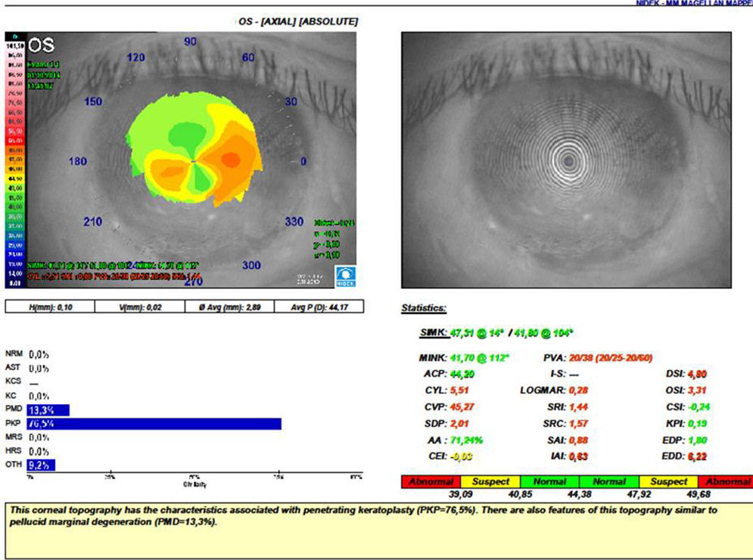This screenshot has width=753, height=560.
Task: Click the OS eye label on the map
Action: click(x=42, y=46)
